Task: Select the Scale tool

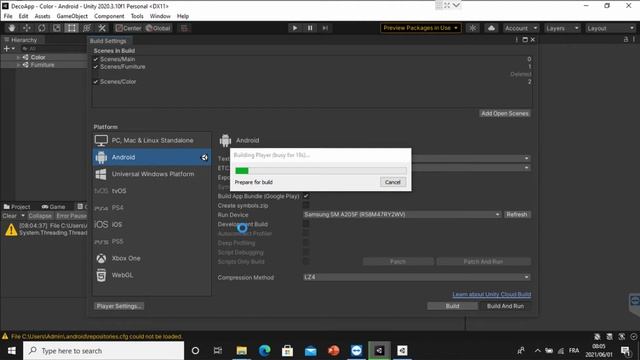Action: point(57,28)
